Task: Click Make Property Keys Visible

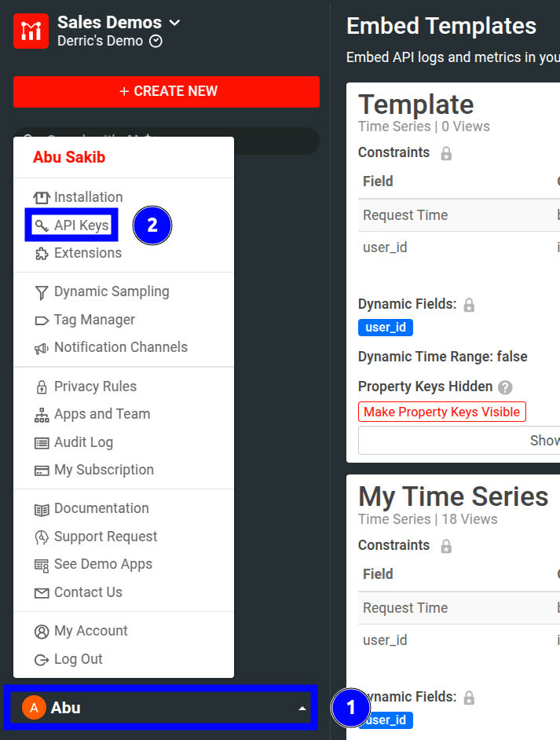Action: 441,412
